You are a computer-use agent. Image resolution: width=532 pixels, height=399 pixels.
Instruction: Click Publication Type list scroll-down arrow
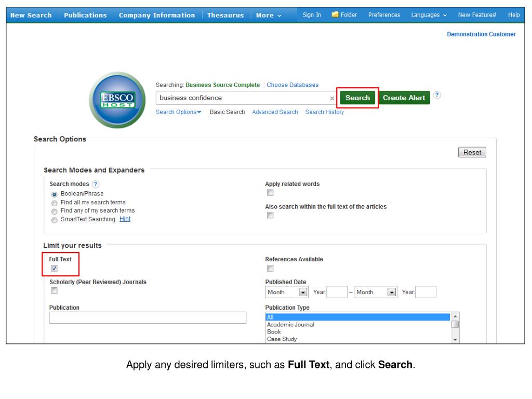pos(455,339)
